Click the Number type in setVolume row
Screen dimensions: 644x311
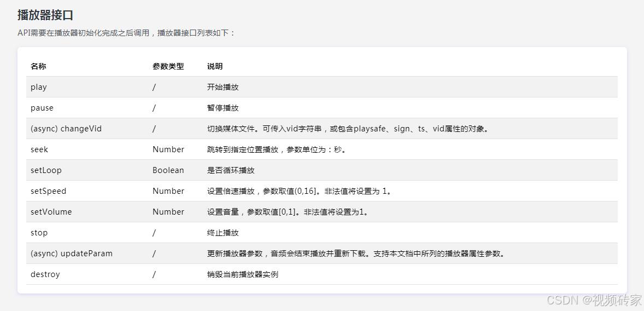(x=168, y=212)
